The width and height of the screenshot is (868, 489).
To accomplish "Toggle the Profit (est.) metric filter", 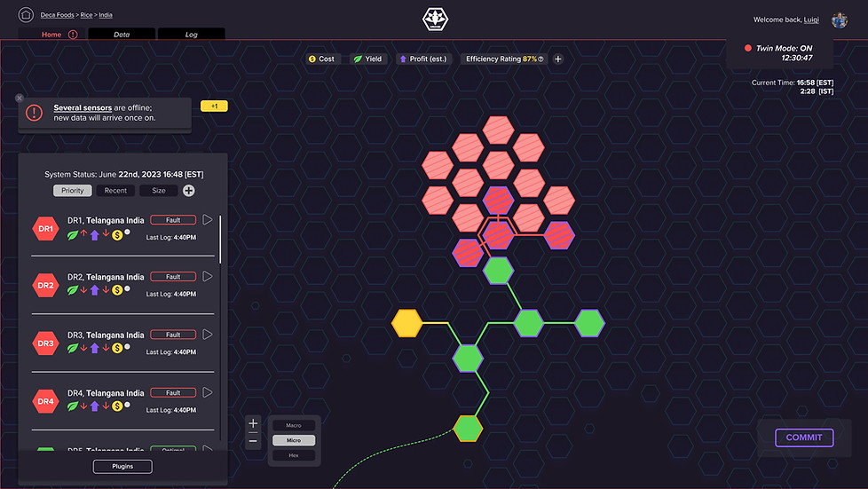I will tap(423, 59).
